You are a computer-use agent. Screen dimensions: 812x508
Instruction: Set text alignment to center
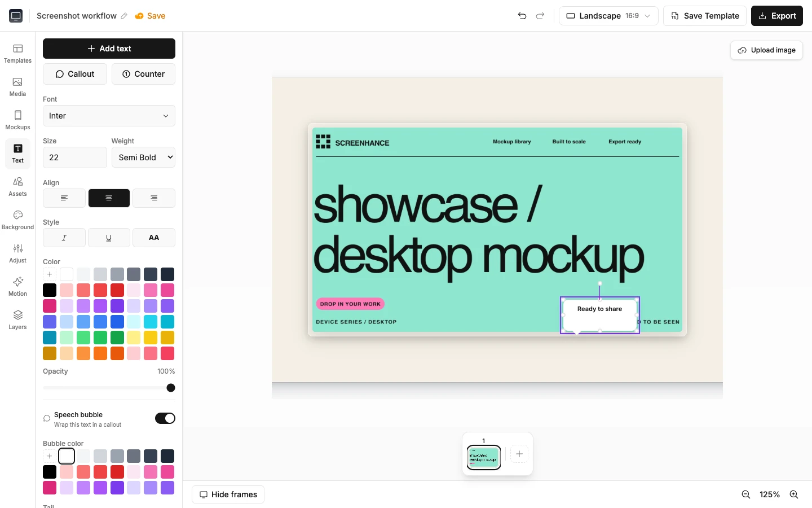tap(109, 198)
